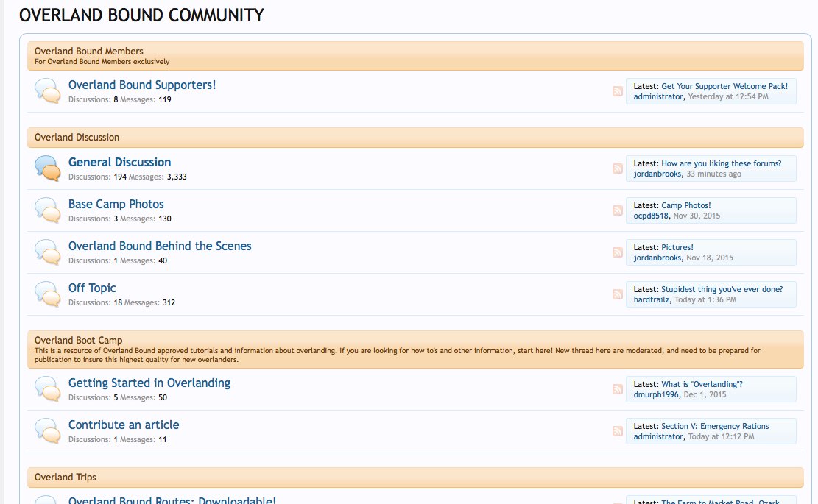The image size is (818, 504).
Task: Click the OVERLAND BOUND COMMUNITY page title
Action: [141, 15]
